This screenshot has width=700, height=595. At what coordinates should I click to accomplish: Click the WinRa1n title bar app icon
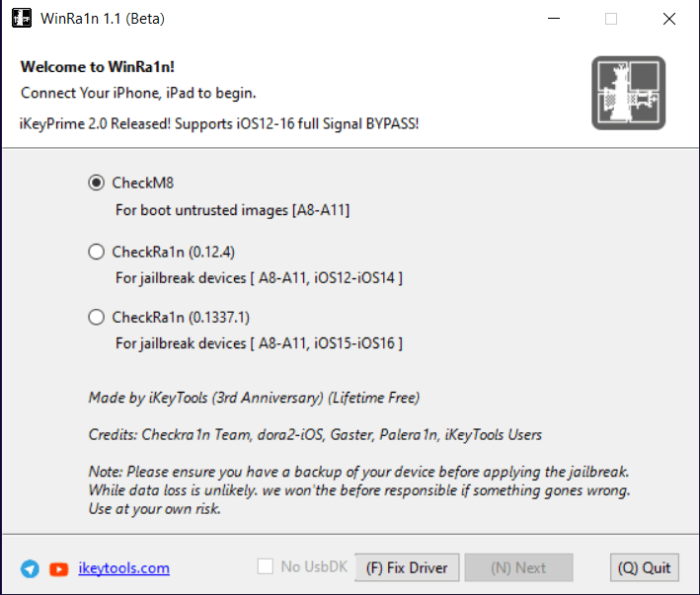click(x=20, y=19)
